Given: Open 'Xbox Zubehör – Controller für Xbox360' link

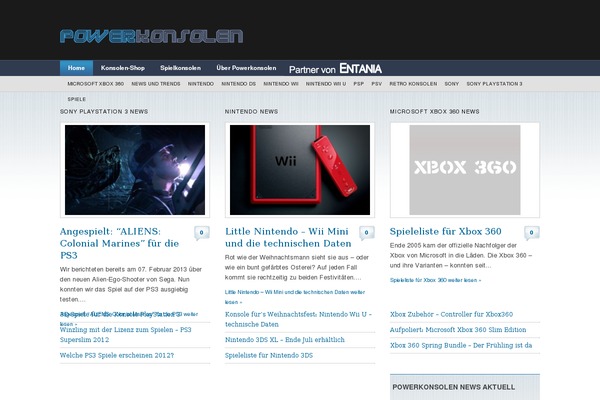Looking at the screenshot, I should point(451,314).
